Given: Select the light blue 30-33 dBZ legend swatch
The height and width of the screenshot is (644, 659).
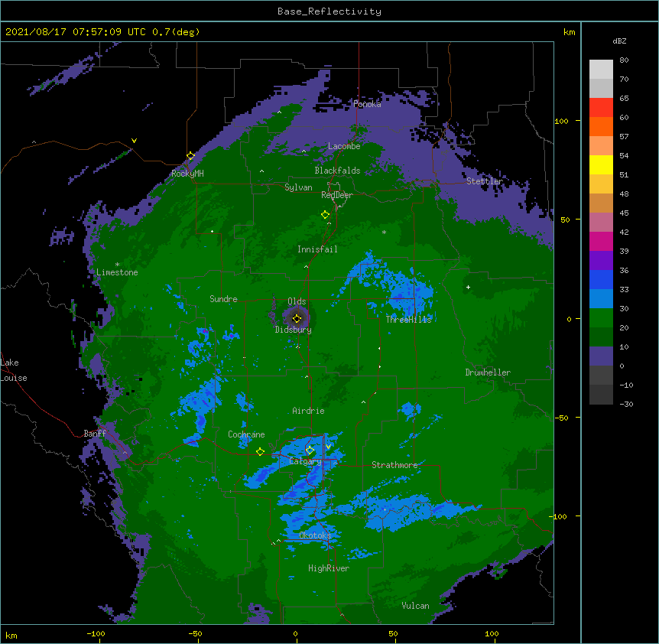Looking at the screenshot, I should pos(601,298).
